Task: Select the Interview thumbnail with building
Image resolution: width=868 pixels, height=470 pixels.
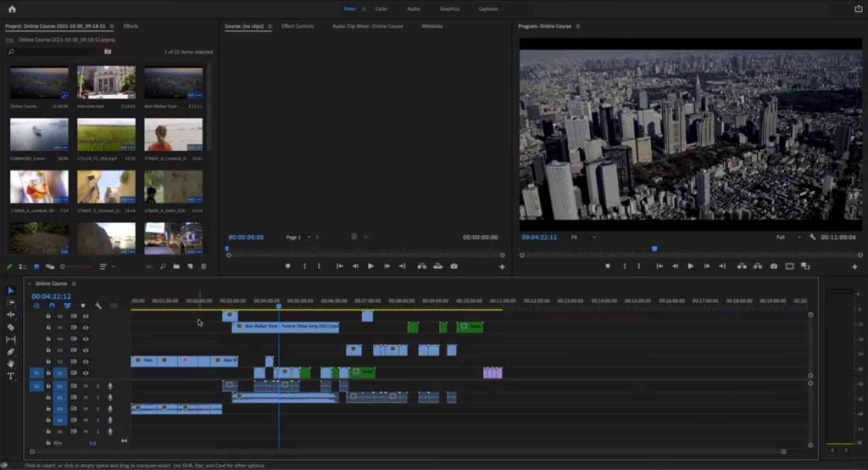Action: coord(106,82)
